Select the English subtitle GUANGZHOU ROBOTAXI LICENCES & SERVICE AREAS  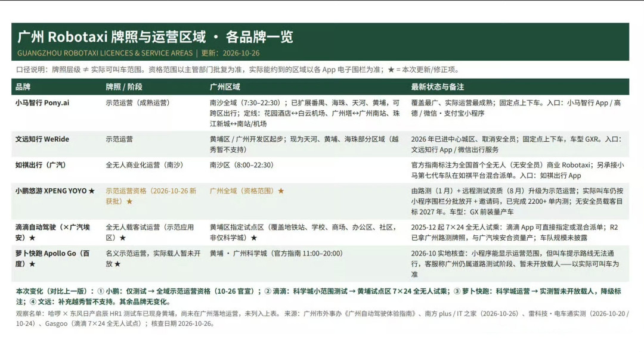click(105, 54)
